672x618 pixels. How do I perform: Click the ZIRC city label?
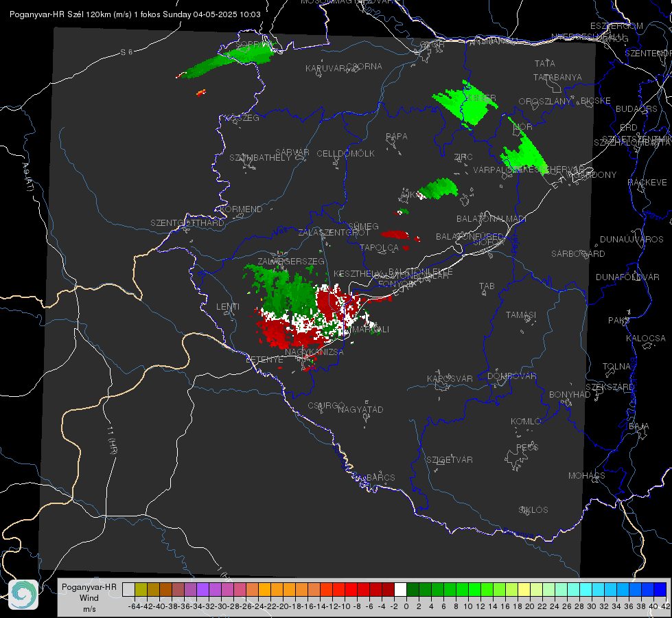463,157
